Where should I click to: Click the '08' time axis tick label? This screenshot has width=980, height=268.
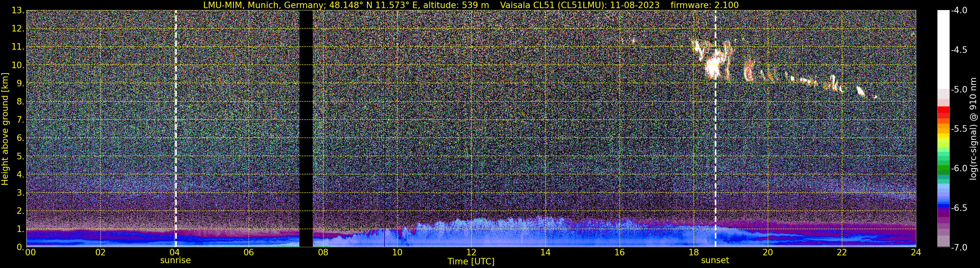tap(323, 252)
